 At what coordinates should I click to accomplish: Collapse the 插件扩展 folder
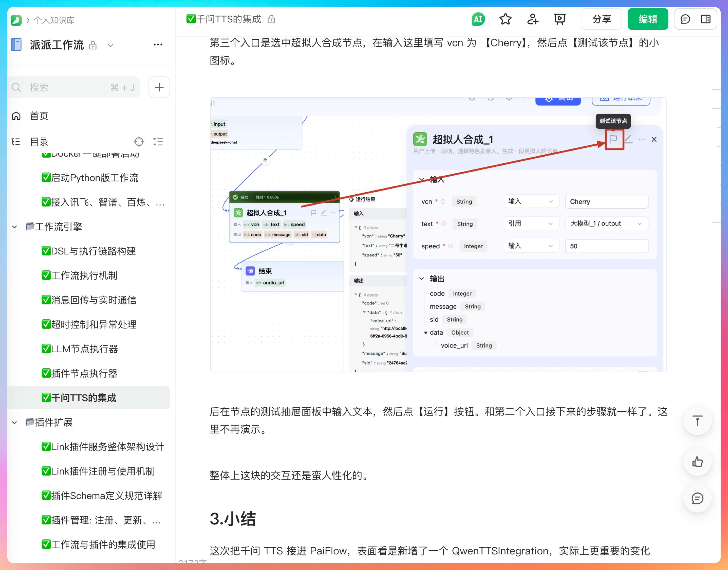(x=15, y=422)
